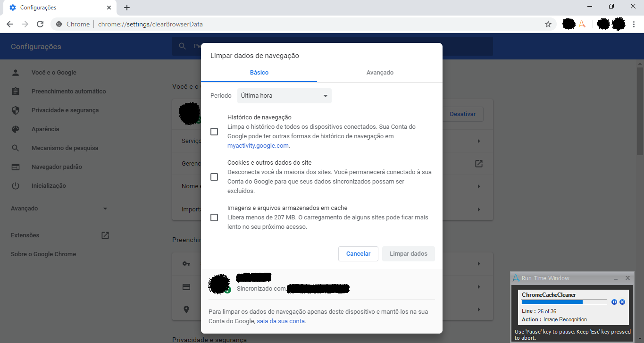The image size is (644, 343).
Task: Click the Line: 26 of 36 status text
Action: click(x=539, y=311)
